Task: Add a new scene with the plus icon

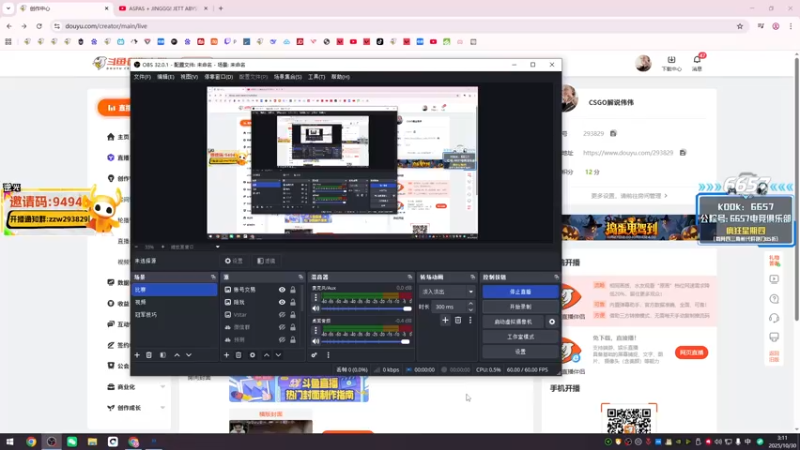Action: tap(137, 355)
